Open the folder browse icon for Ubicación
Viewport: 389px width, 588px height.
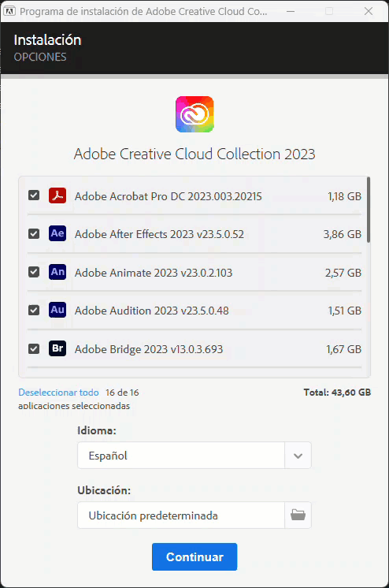[298, 515]
